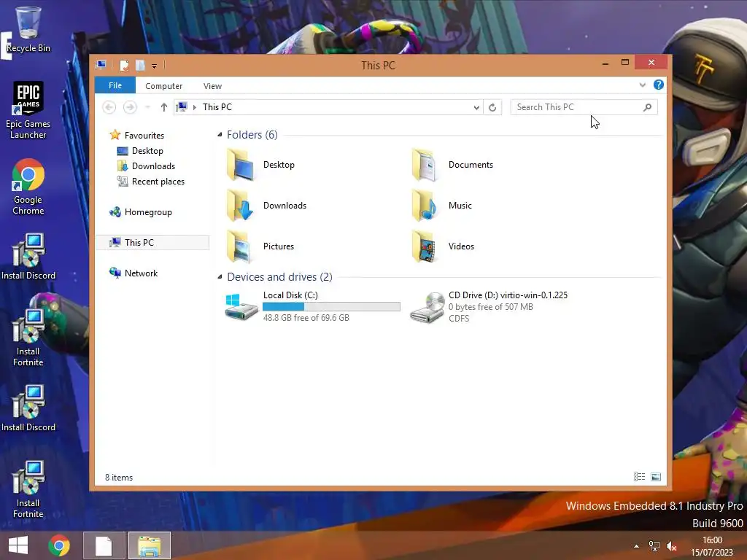Select the Install Fortnite icon below Install Discord near bottom

tap(28, 489)
